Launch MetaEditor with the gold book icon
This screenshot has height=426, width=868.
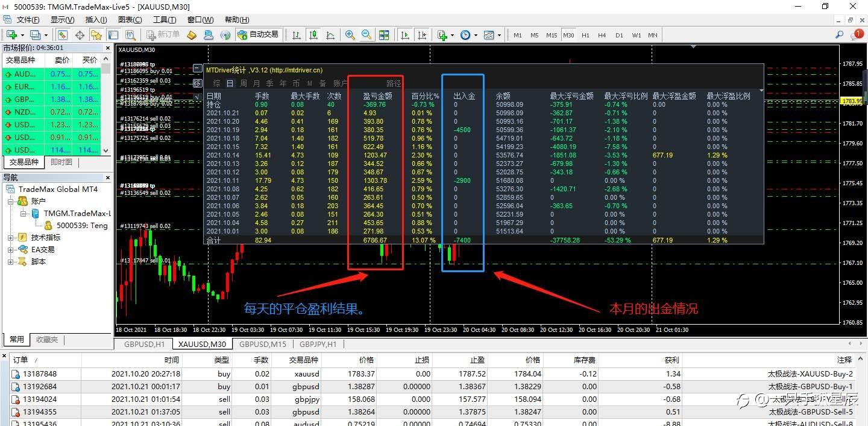point(192,35)
